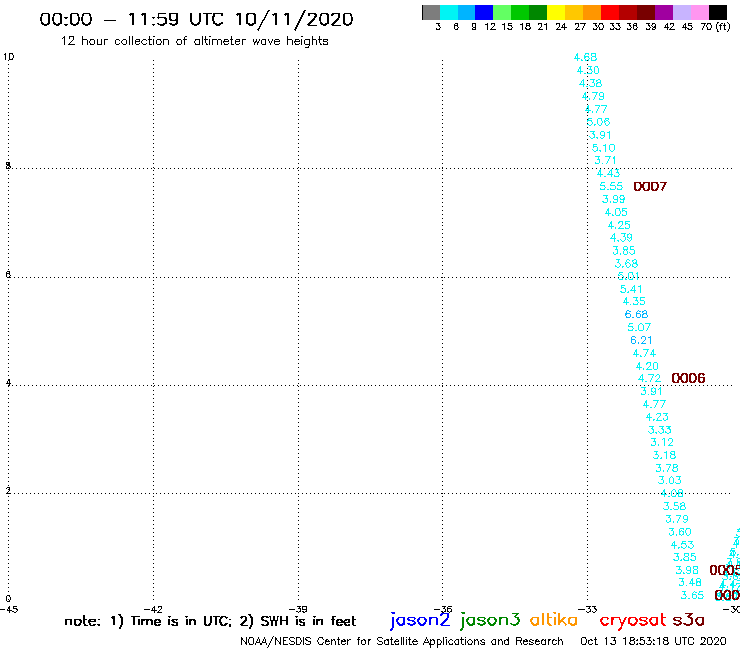Image resolution: width=740 pixels, height=650 pixels.
Task: Click the wave height value 5.07
Action: 639,327
